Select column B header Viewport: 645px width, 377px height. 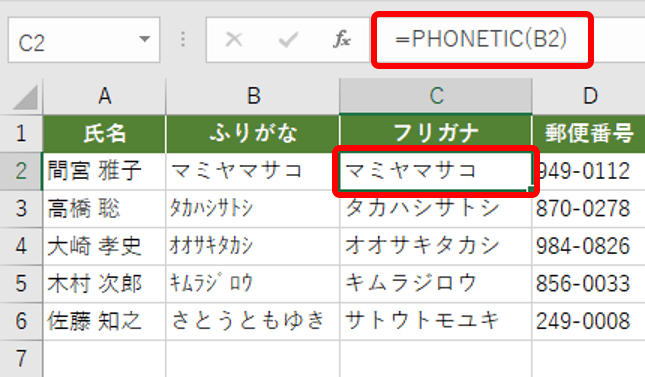(x=253, y=96)
